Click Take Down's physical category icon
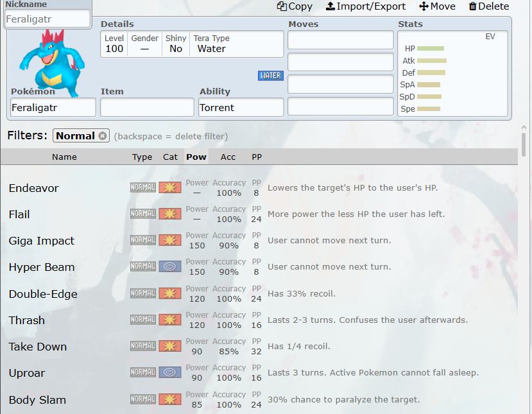The width and height of the screenshot is (532, 414). pyautogui.click(x=170, y=346)
